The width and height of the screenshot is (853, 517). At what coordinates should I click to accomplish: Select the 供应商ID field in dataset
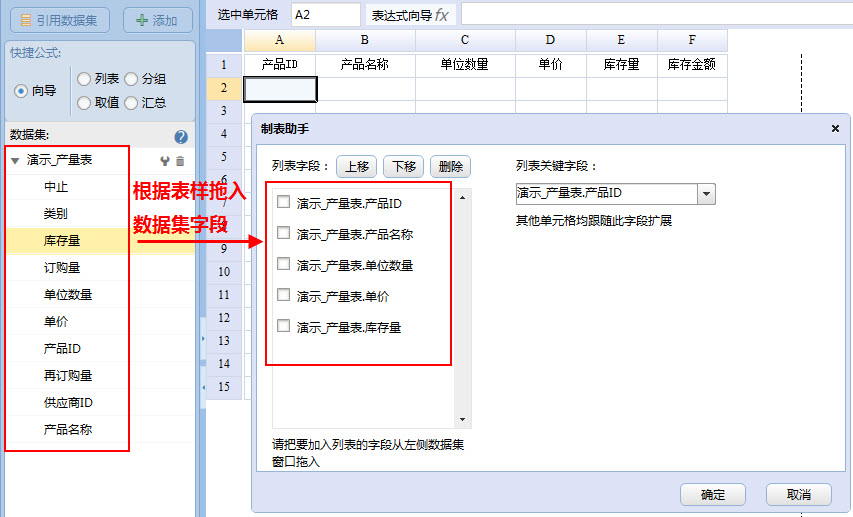[67, 403]
